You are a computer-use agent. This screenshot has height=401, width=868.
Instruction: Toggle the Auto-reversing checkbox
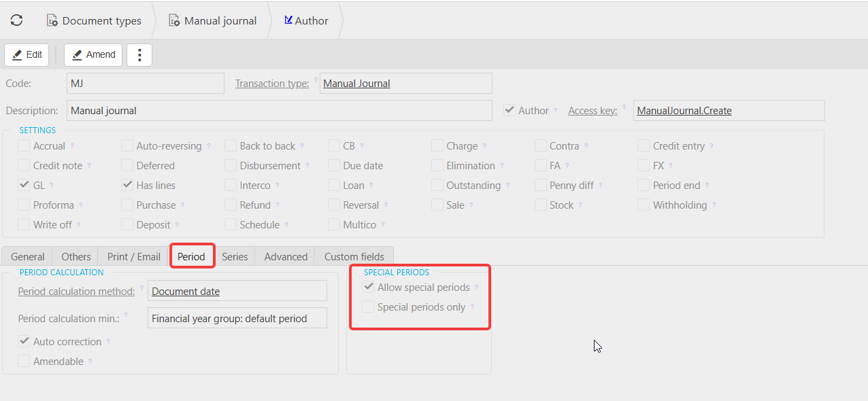(127, 145)
